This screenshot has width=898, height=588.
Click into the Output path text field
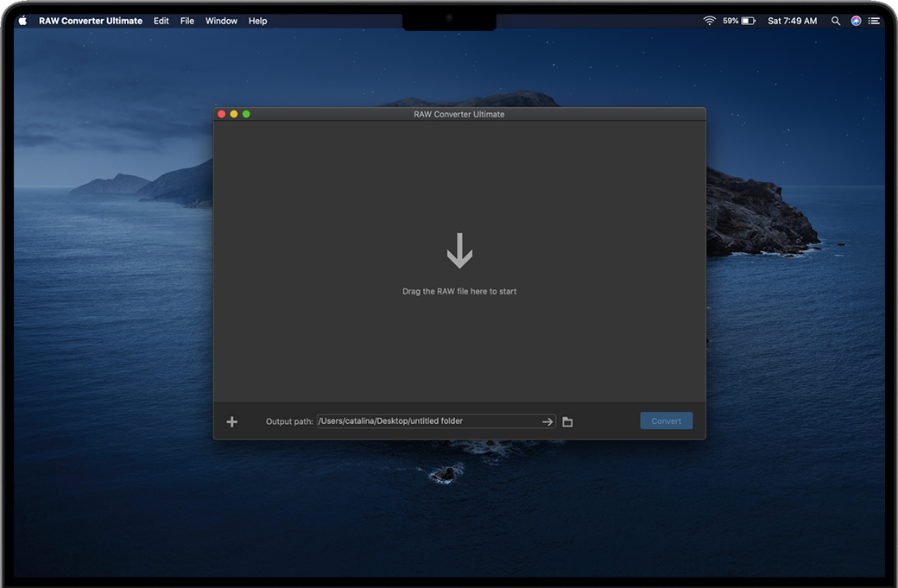pos(427,421)
